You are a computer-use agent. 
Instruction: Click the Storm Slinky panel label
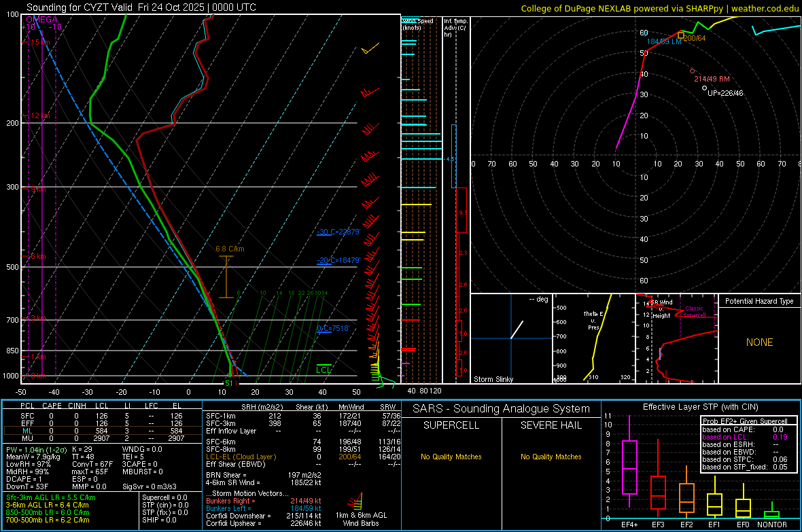pyautogui.click(x=493, y=379)
